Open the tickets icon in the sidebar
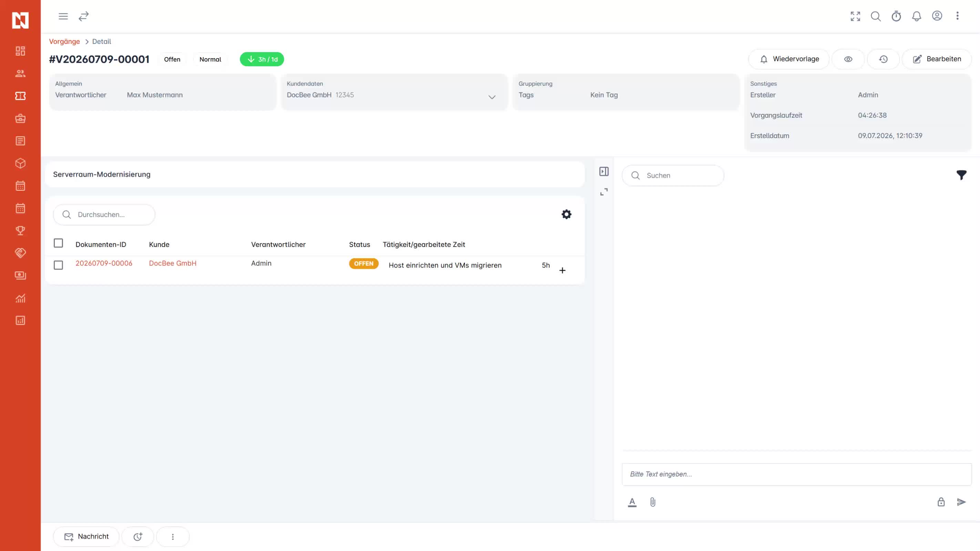This screenshot has height=551, width=980. tap(20, 96)
